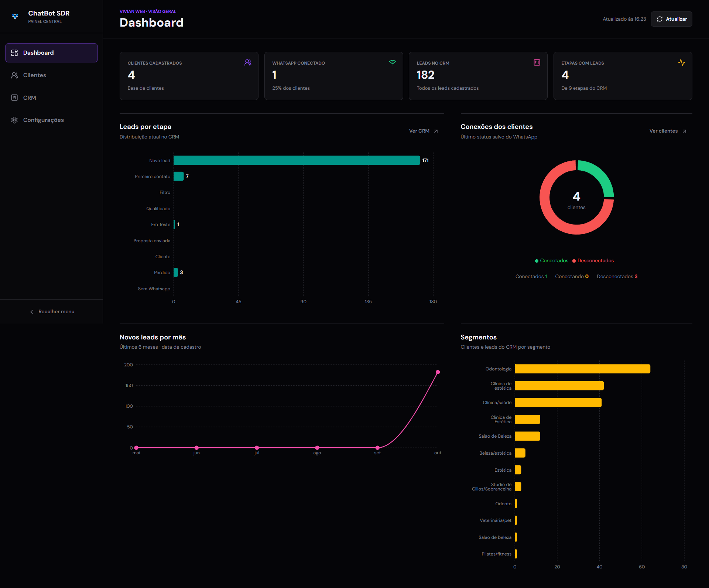
Task: Click the arrow icon beside Ver CRM
Action: click(436, 131)
